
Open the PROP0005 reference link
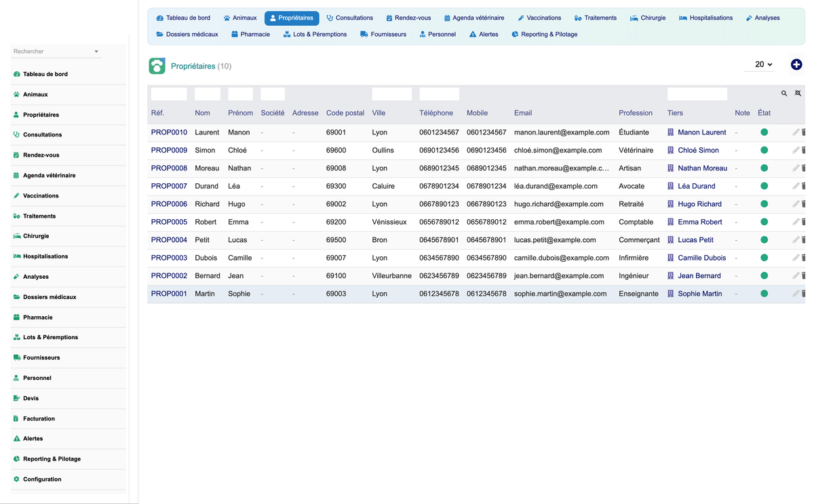pyautogui.click(x=169, y=222)
